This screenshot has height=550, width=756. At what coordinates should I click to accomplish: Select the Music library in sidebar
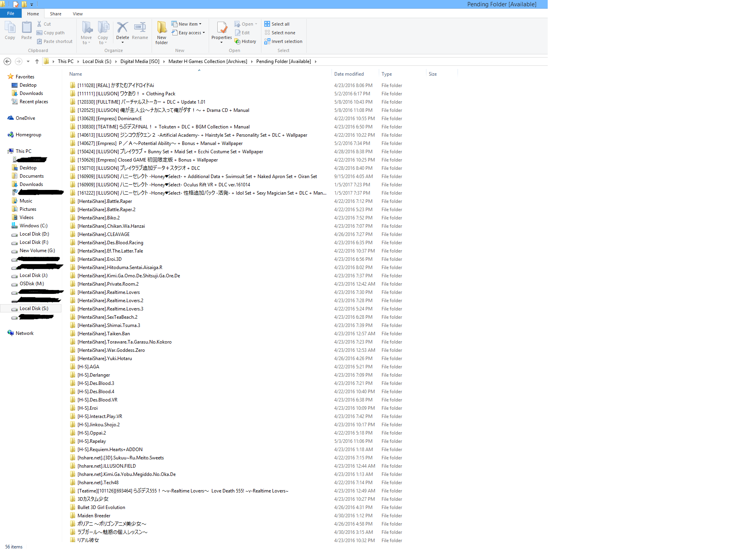tap(26, 201)
